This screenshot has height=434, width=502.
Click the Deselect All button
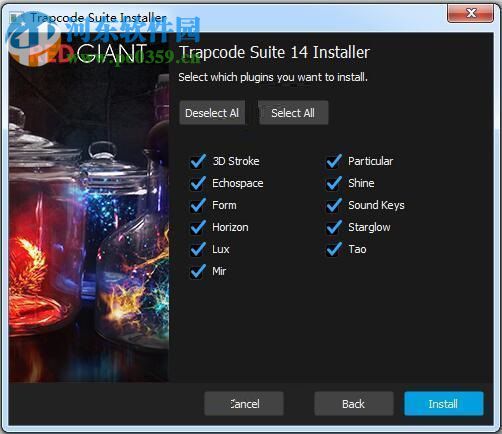tap(212, 113)
